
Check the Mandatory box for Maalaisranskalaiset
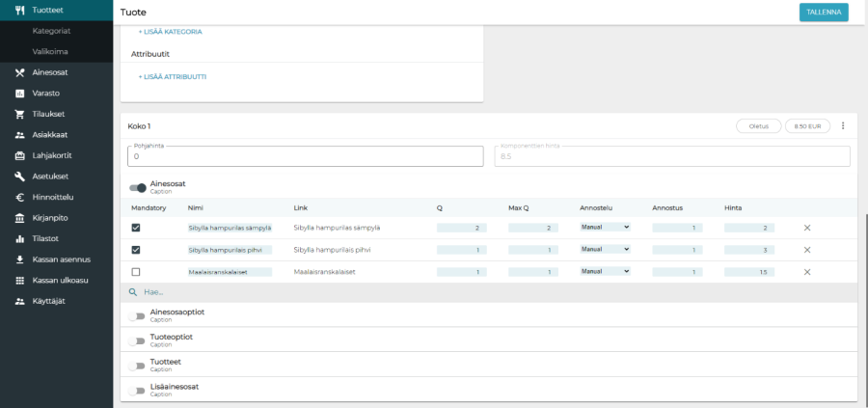[x=136, y=272]
